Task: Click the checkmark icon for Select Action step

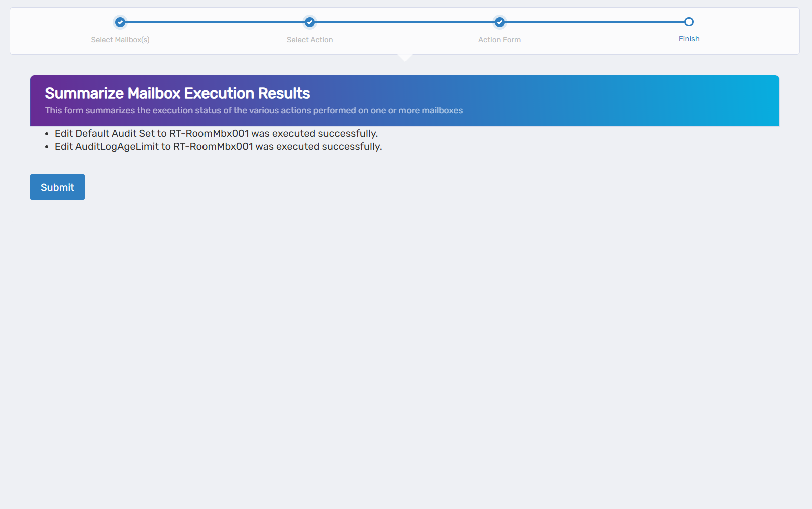Action: tap(309, 22)
